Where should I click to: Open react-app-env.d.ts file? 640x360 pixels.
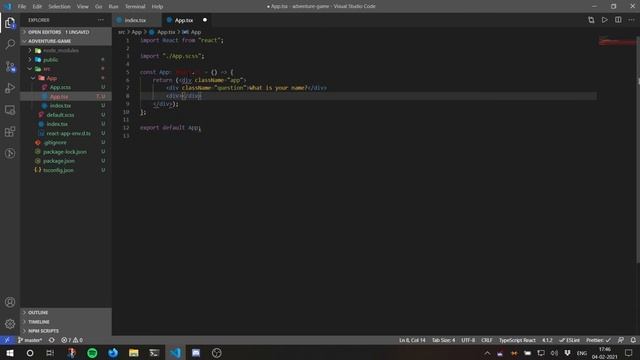[x=68, y=133]
